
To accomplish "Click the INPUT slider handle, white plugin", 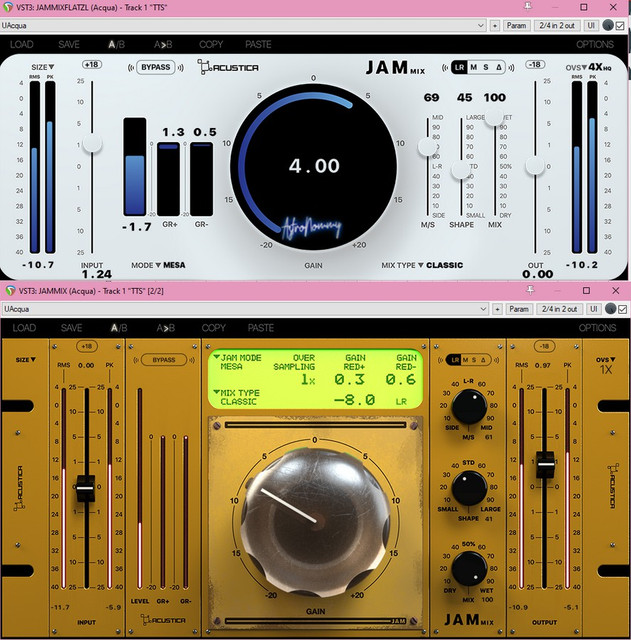I will (92, 143).
